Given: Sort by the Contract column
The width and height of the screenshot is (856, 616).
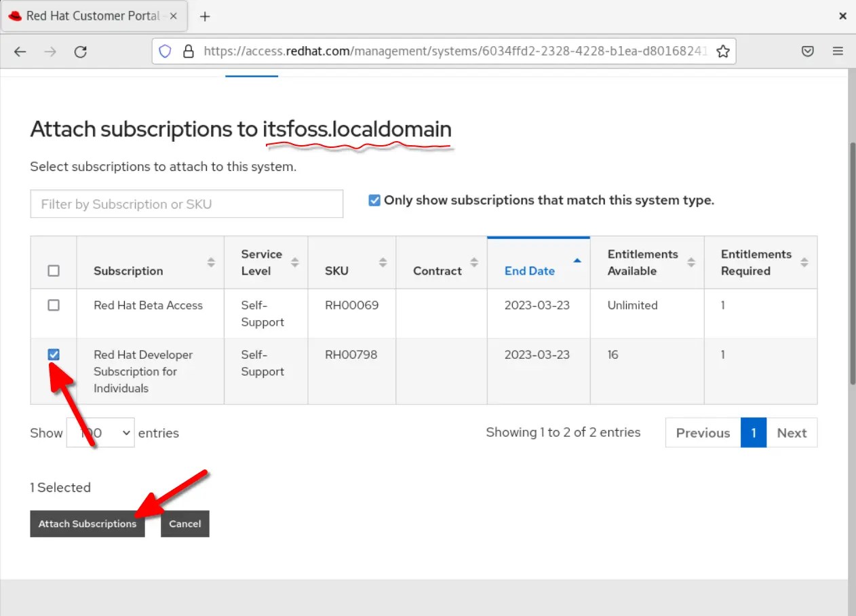Looking at the screenshot, I should tap(442, 263).
